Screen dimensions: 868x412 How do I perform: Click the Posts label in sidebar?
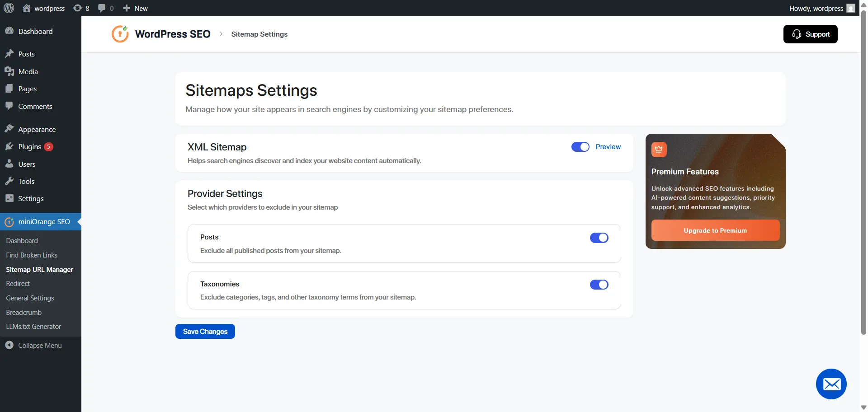coord(26,54)
